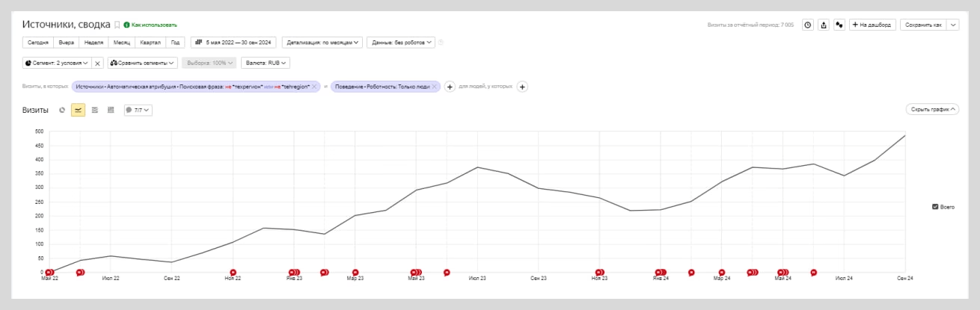Screen dimensions: 980x310
Task: Click the note marker at Янв 23
Action: pos(294,273)
